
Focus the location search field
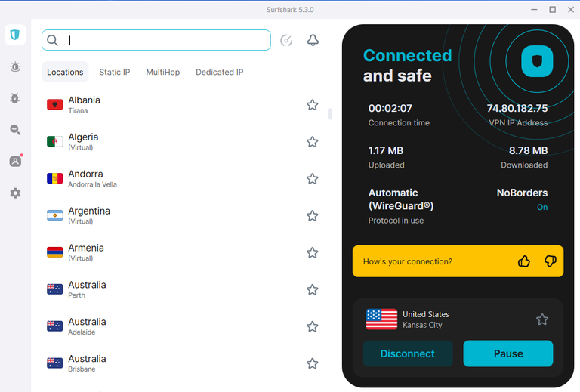point(156,40)
